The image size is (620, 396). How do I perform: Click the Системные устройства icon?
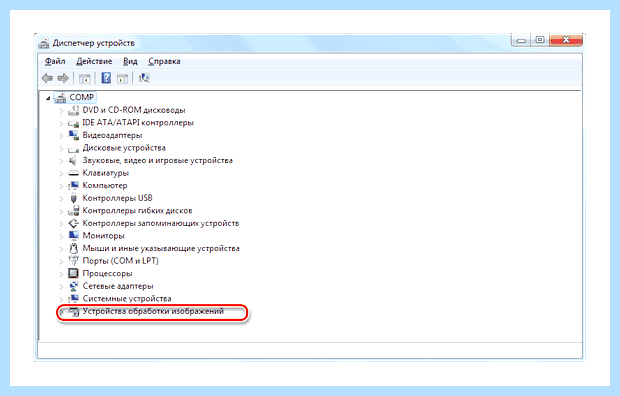(74, 298)
